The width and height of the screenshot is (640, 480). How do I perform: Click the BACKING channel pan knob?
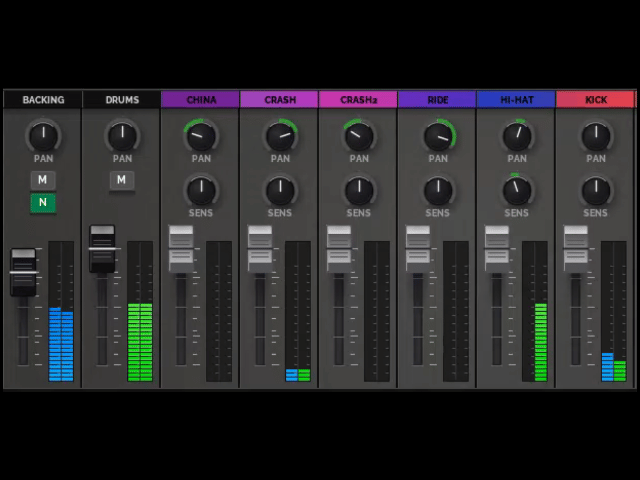(43, 135)
